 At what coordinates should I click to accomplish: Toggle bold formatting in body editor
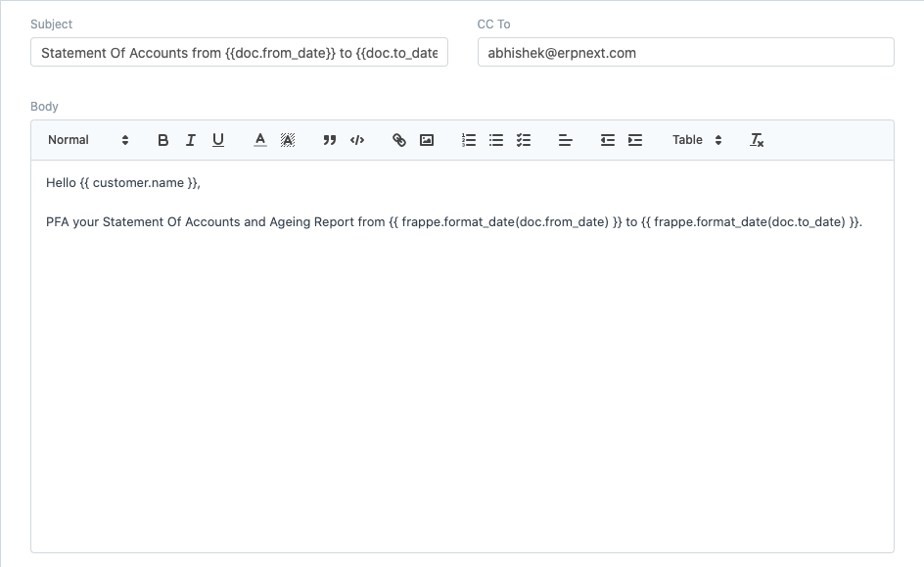(x=163, y=140)
